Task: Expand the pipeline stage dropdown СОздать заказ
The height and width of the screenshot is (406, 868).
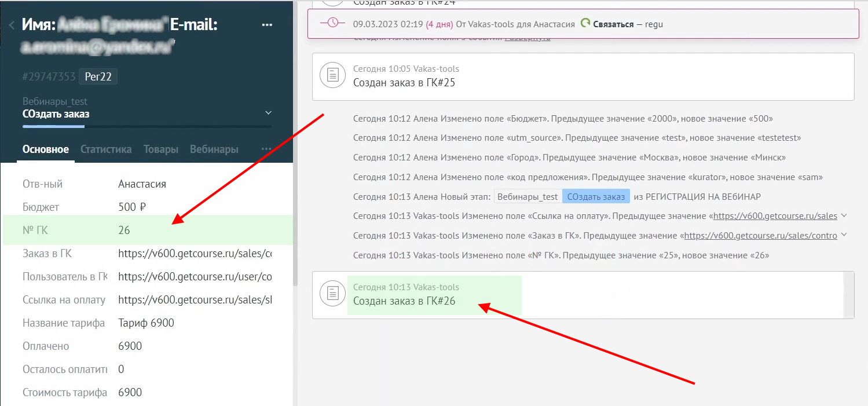Action: [x=268, y=112]
